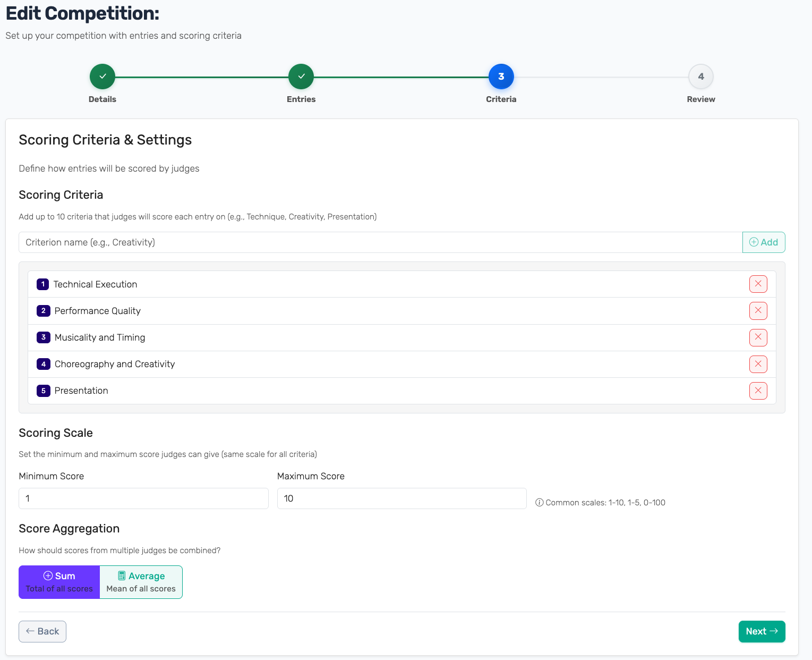
Task: Click the 'Edit Competition:' page title
Action: click(82, 13)
